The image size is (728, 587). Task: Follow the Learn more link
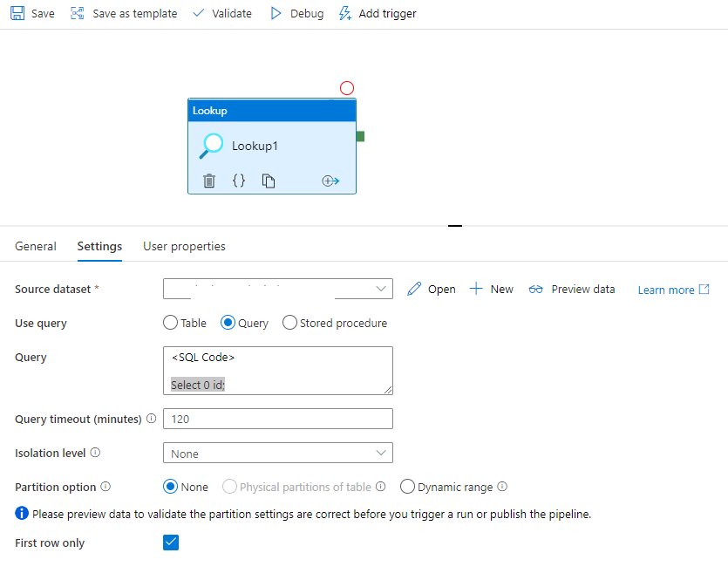click(x=673, y=290)
